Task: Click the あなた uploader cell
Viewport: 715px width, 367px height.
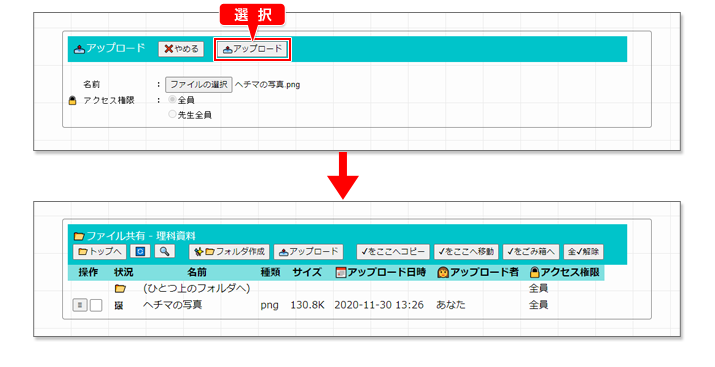Action: tap(451, 305)
